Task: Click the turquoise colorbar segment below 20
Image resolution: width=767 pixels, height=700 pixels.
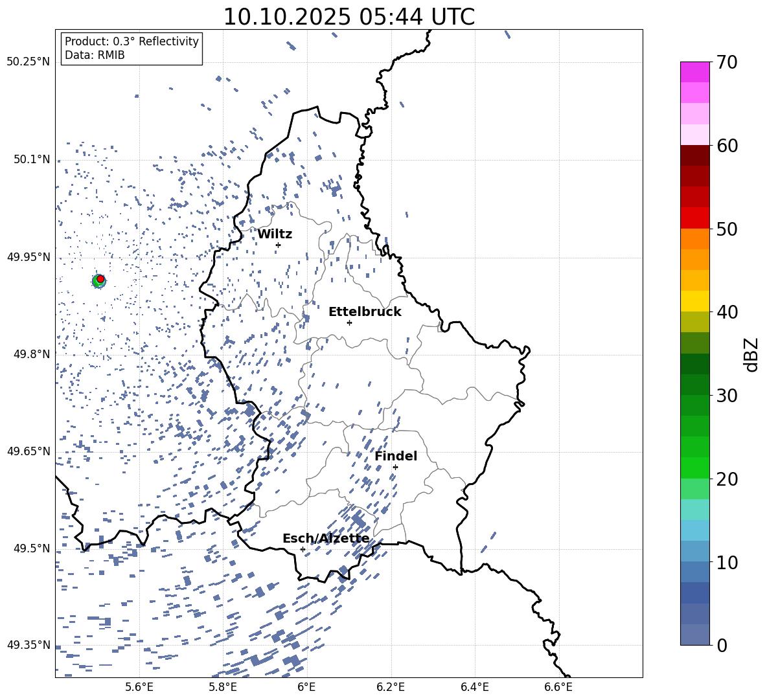Action: tap(694, 510)
